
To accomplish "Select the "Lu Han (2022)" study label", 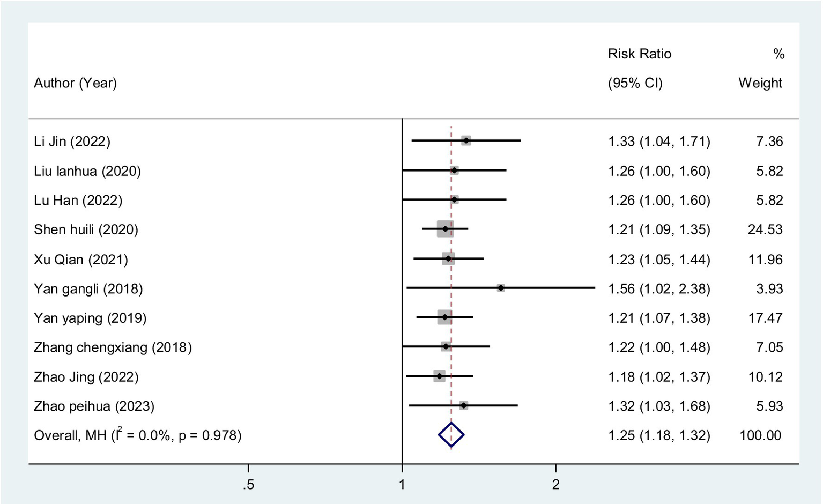I will [x=78, y=200].
